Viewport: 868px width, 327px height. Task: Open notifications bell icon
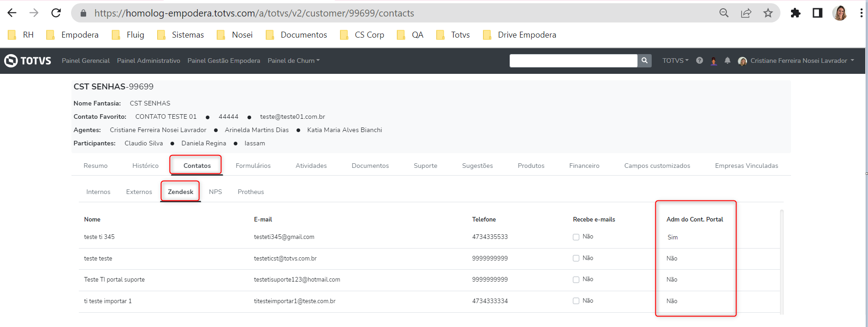point(727,61)
